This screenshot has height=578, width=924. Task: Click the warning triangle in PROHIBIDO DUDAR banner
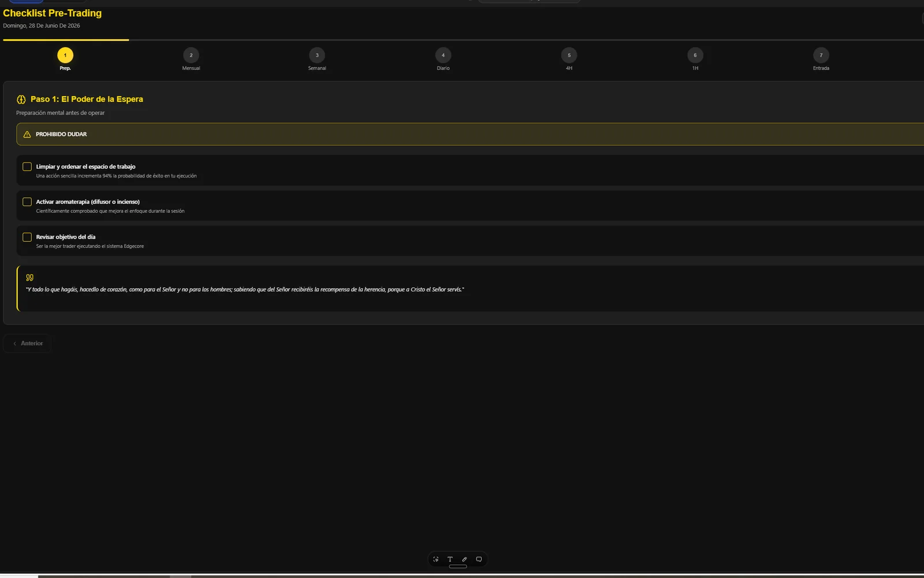click(27, 134)
